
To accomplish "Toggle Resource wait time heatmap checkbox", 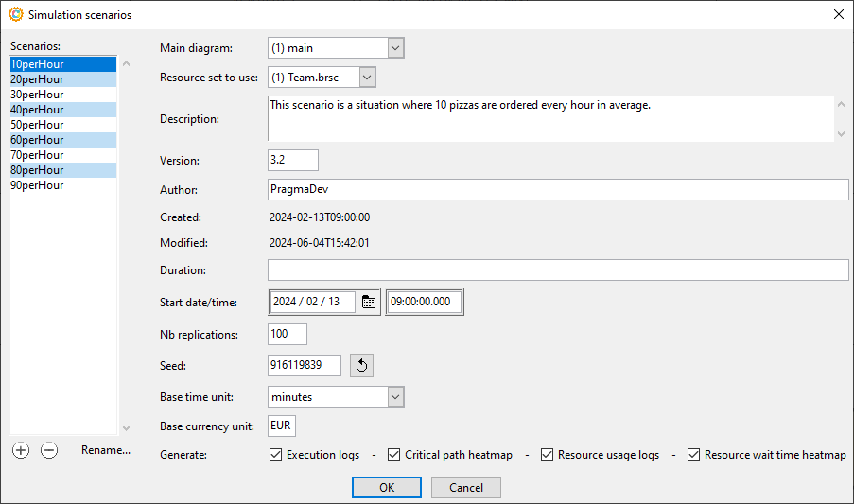I will pos(694,455).
